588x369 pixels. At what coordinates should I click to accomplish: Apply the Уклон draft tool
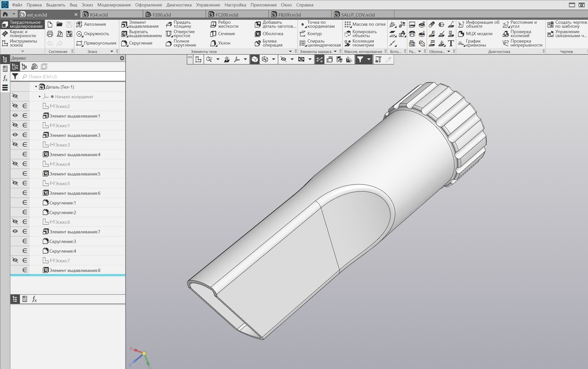220,43
